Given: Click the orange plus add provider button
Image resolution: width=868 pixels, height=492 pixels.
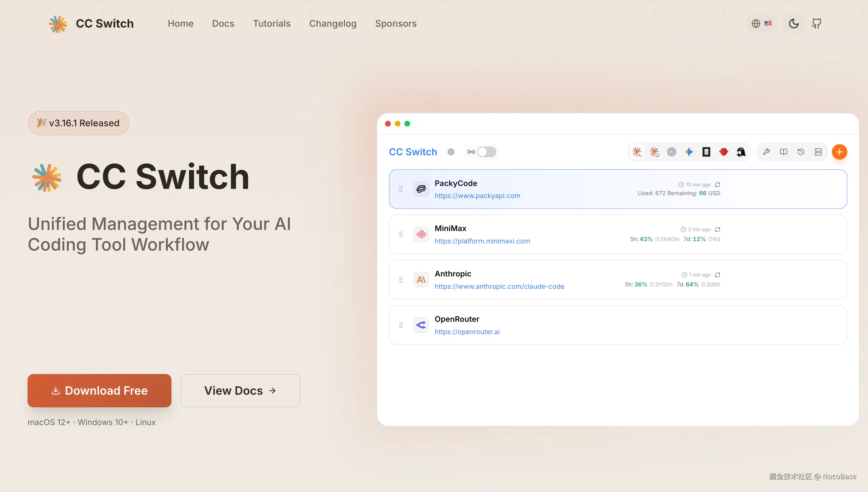Looking at the screenshot, I should tap(839, 152).
